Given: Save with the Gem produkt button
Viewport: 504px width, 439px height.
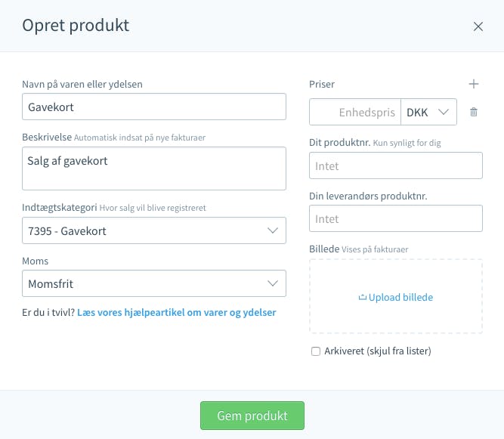Looking at the screenshot, I should [x=252, y=416].
